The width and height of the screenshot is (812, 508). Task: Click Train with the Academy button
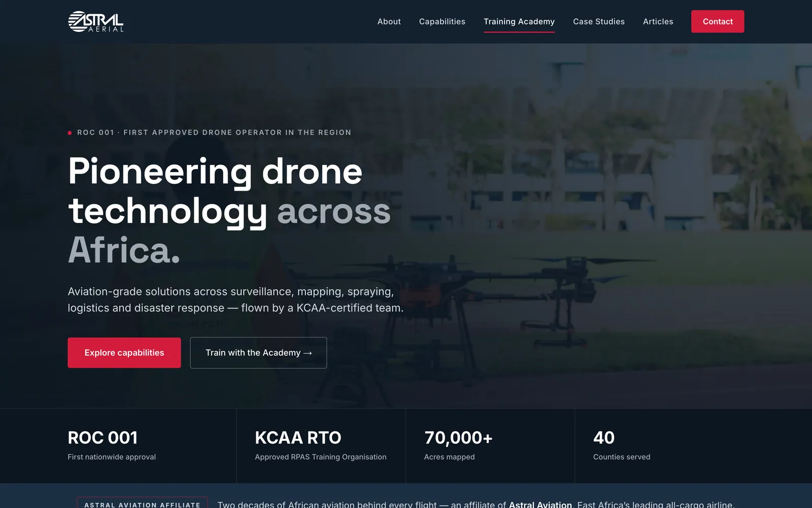(258, 353)
